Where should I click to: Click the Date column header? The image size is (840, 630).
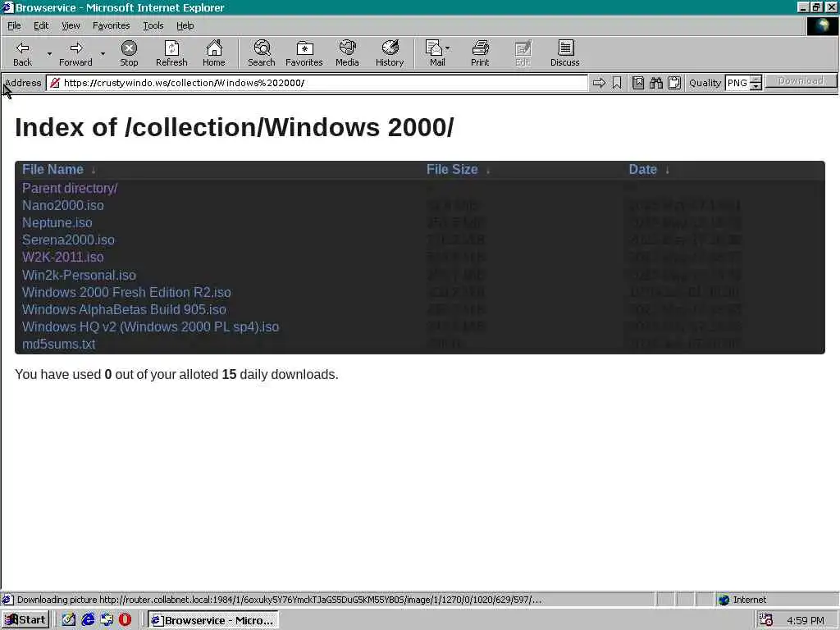pyautogui.click(x=642, y=169)
